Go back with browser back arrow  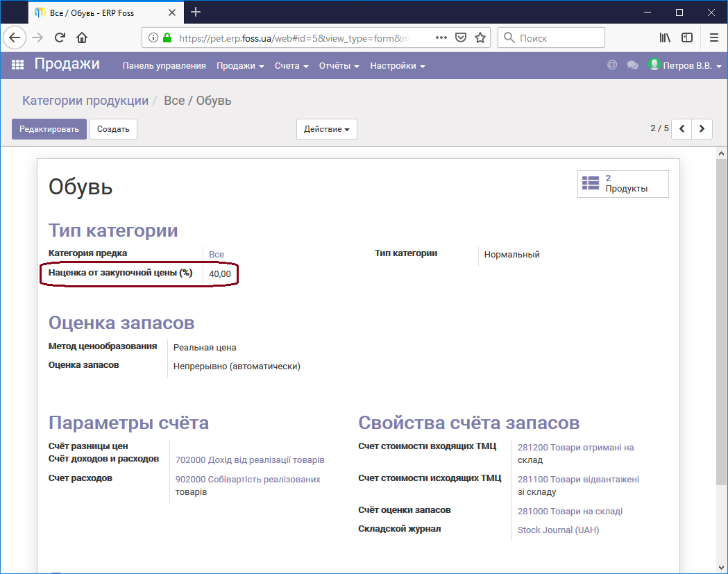pos(15,37)
